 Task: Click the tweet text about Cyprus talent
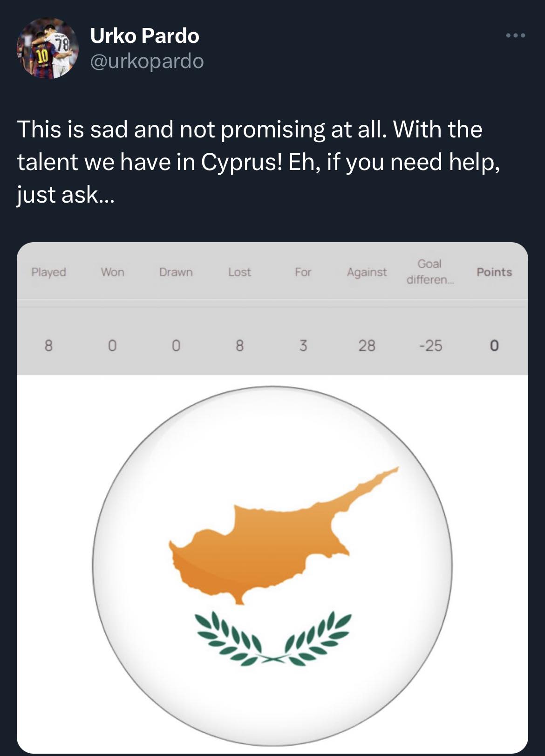tap(259, 161)
